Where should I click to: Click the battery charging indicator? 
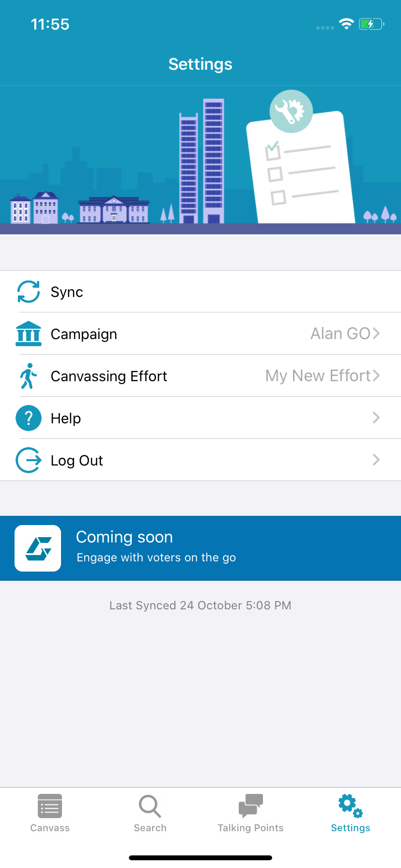click(370, 24)
